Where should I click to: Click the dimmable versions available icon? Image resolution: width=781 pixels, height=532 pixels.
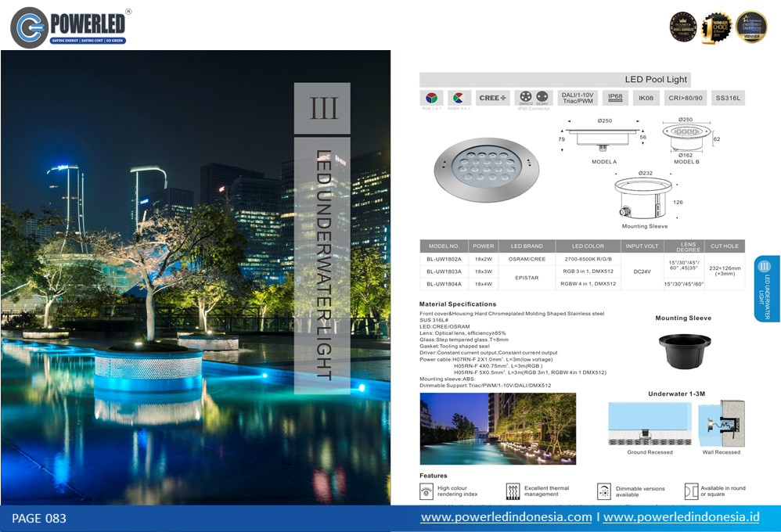[603, 491]
